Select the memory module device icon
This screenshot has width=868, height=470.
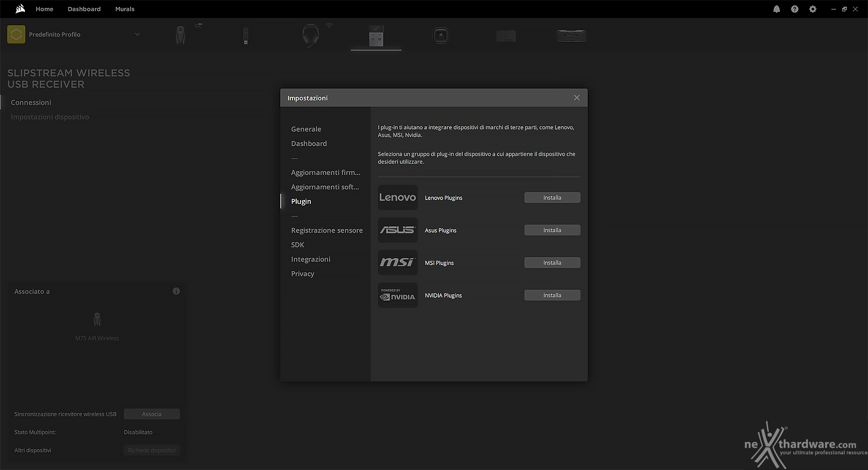[x=571, y=36]
